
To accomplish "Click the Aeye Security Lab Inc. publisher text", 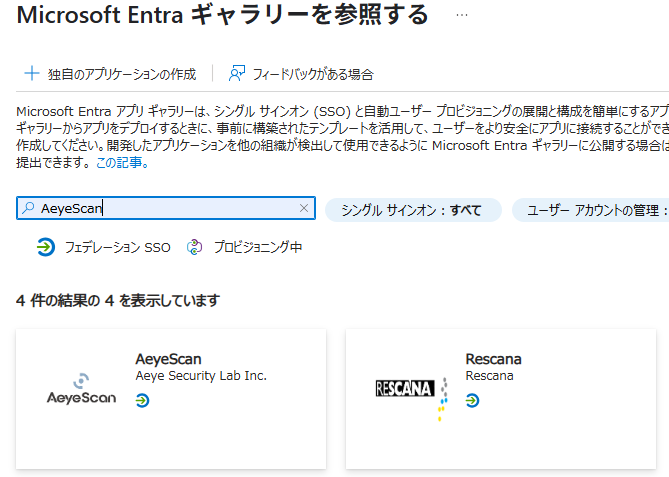I will point(201,376).
